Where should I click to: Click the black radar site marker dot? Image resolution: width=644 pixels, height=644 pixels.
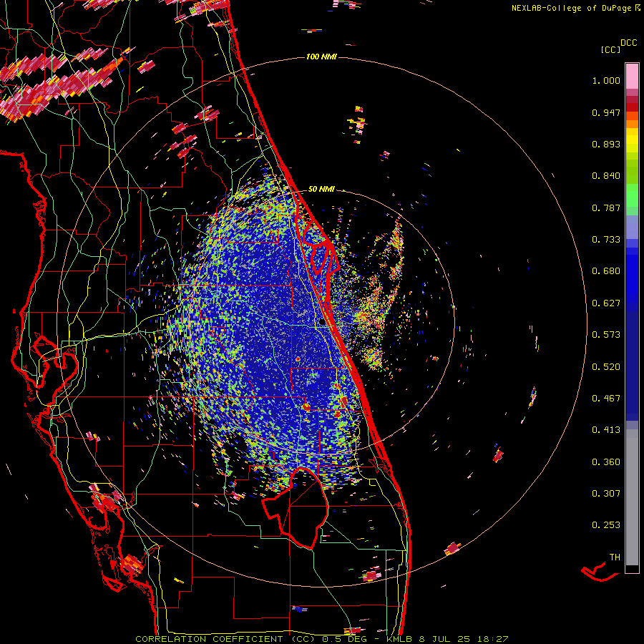[322, 323]
